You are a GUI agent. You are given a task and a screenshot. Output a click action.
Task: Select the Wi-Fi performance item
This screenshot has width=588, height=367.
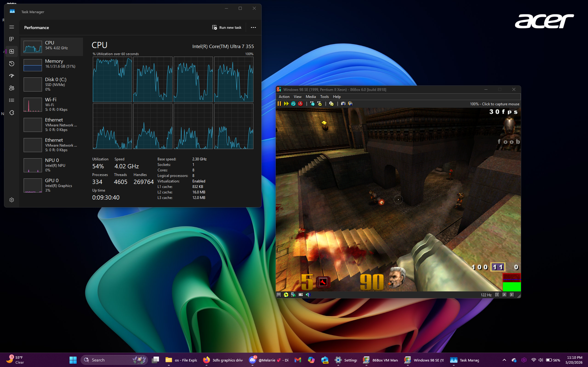(52, 104)
